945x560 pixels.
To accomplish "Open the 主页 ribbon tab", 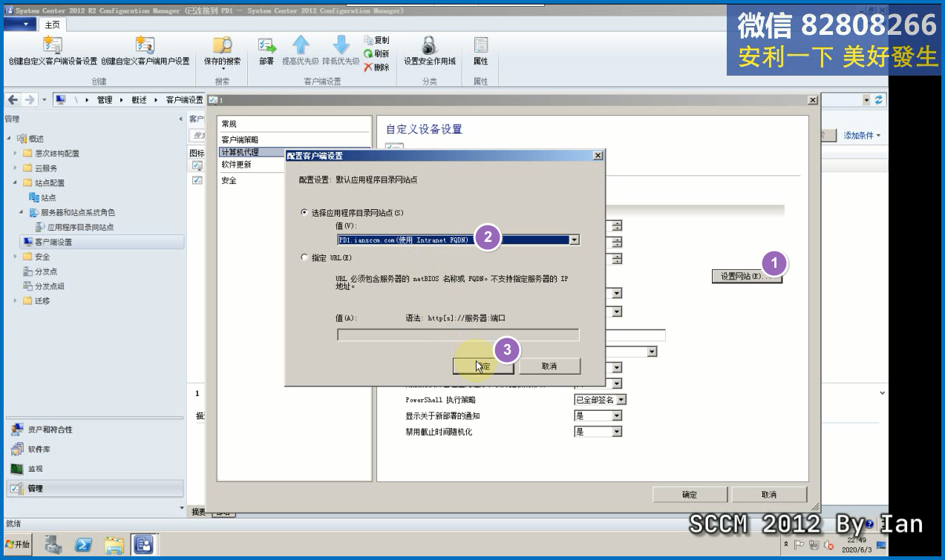I will point(53,24).
